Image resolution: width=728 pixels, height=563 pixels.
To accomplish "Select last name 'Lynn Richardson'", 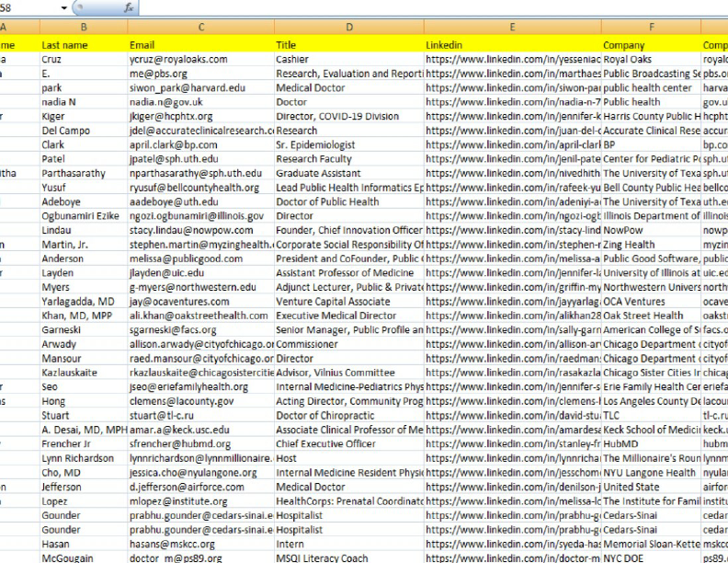I will click(x=84, y=458).
